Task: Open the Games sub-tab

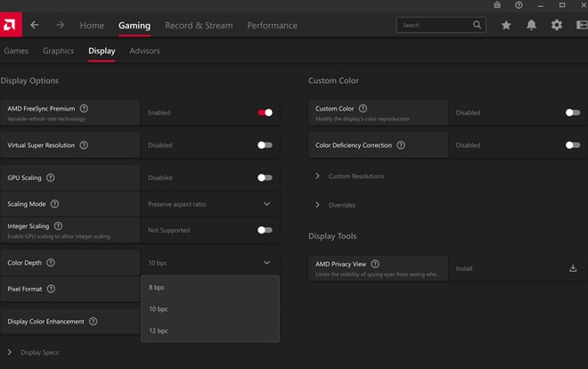Action: click(x=16, y=51)
